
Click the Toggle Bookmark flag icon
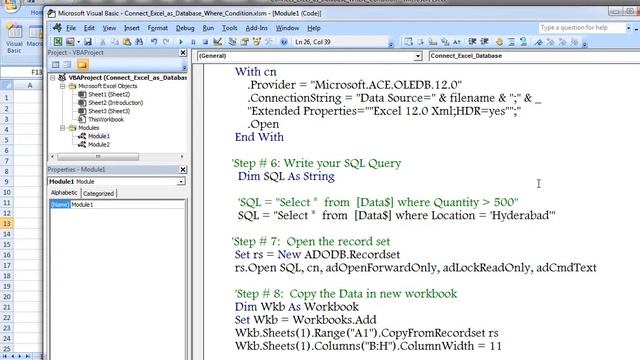click(x=538, y=42)
